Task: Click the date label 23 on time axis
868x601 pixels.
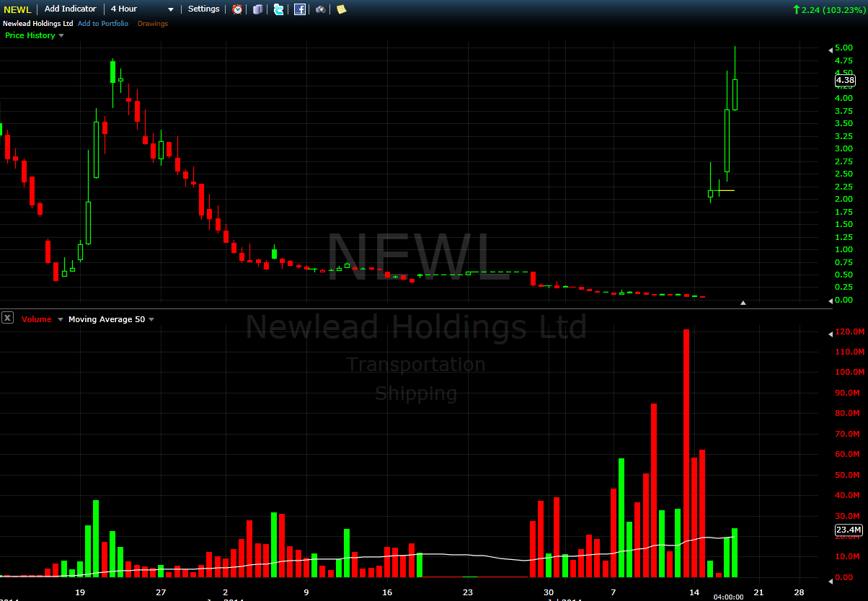Action: point(468,592)
